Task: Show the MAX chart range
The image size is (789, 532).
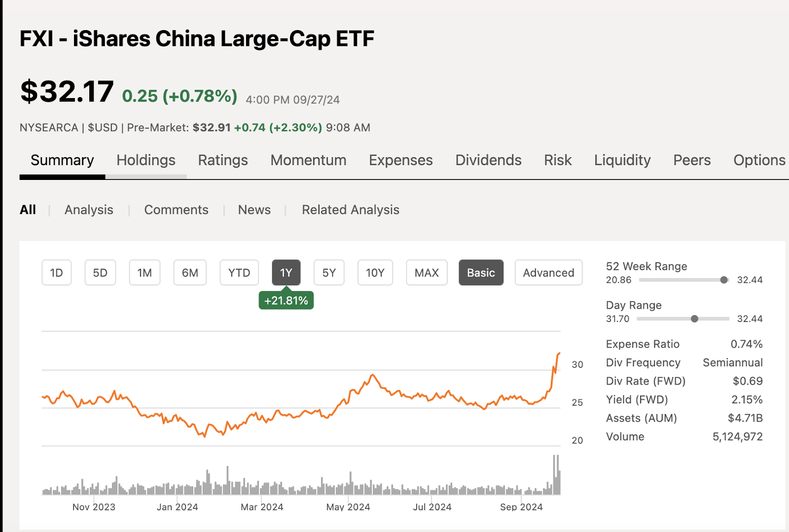Action: (x=427, y=273)
